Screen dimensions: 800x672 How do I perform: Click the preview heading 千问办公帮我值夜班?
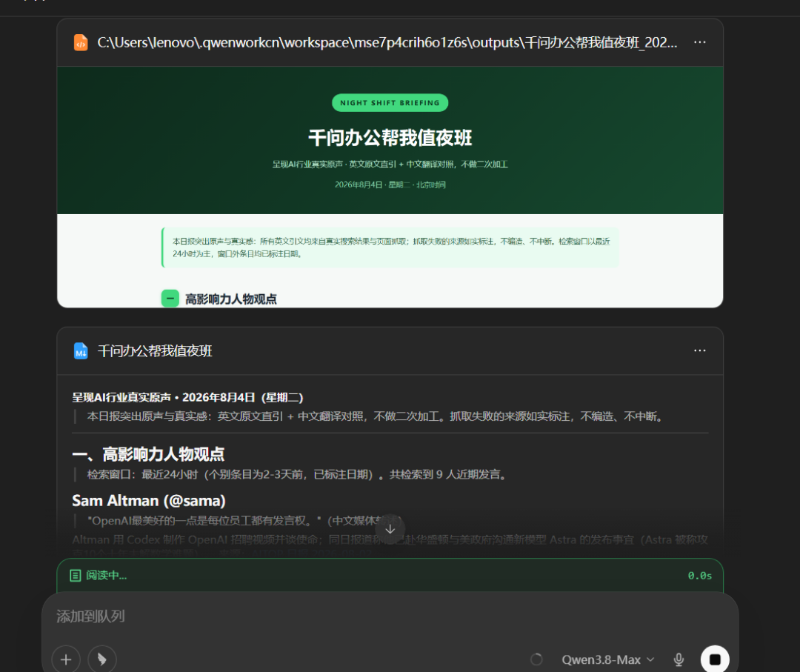pyautogui.click(x=390, y=138)
